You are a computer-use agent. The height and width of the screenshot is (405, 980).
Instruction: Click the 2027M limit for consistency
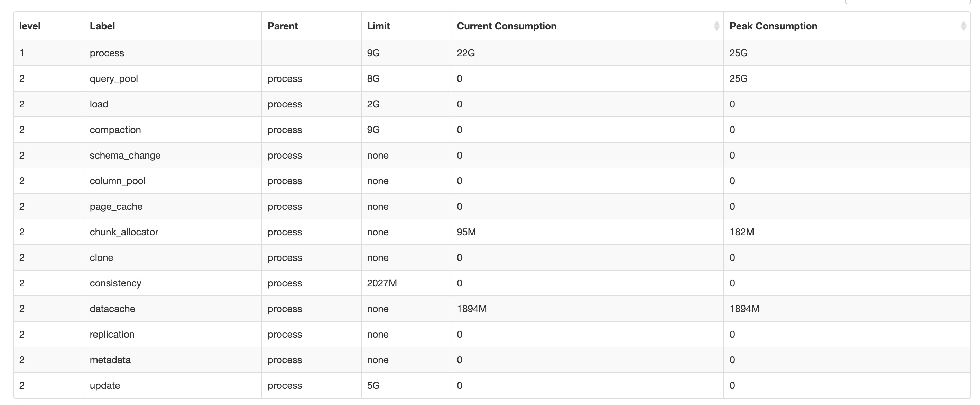pos(382,283)
